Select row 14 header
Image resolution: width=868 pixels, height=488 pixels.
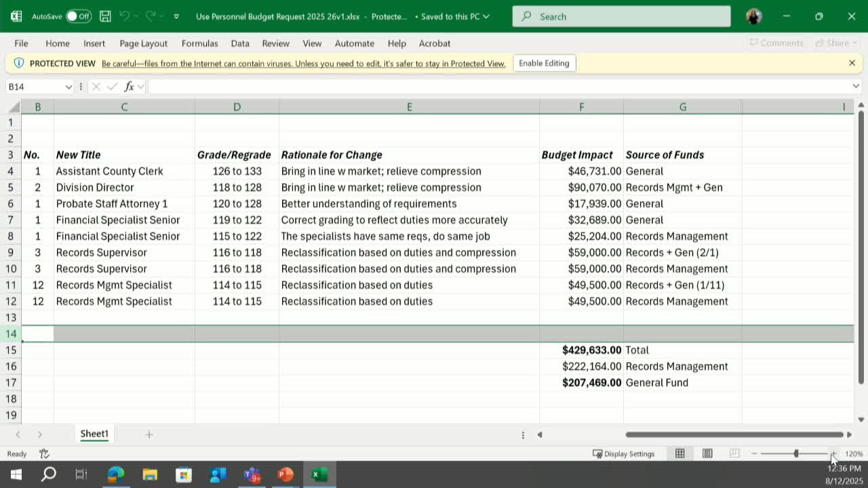pyautogui.click(x=11, y=333)
